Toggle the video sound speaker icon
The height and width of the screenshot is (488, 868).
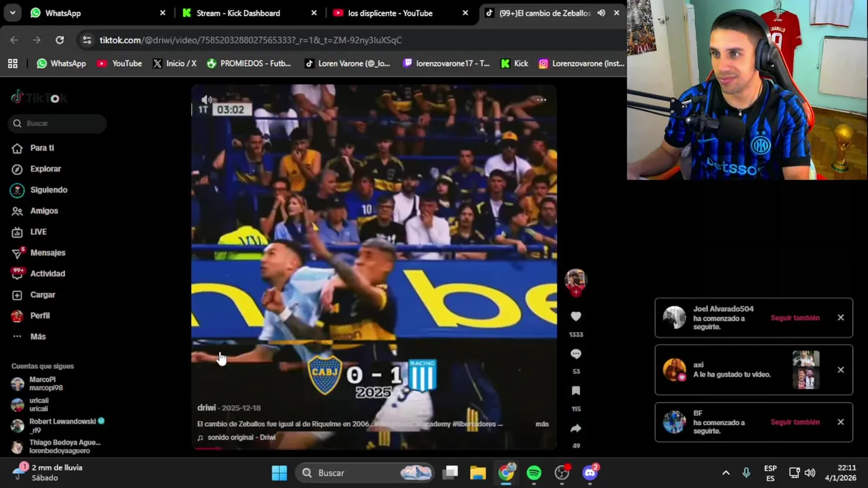tap(206, 100)
